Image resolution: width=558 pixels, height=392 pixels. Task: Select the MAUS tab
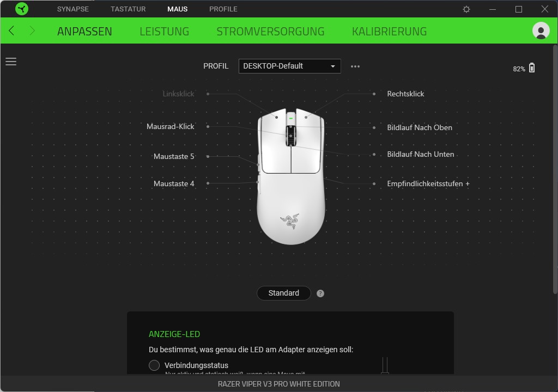click(177, 9)
